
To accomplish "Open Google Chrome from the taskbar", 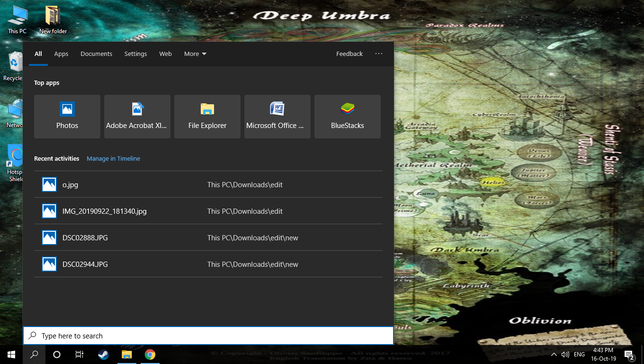I will click(150, 355).
